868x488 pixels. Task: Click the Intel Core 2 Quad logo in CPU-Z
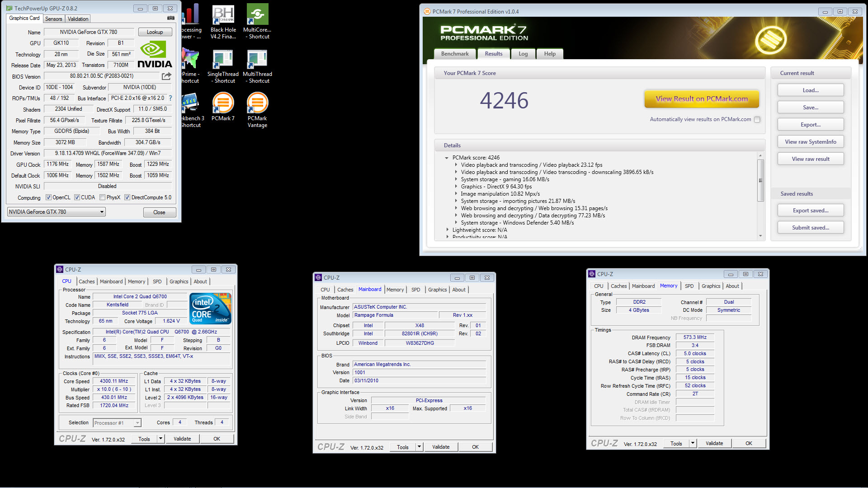211,309
